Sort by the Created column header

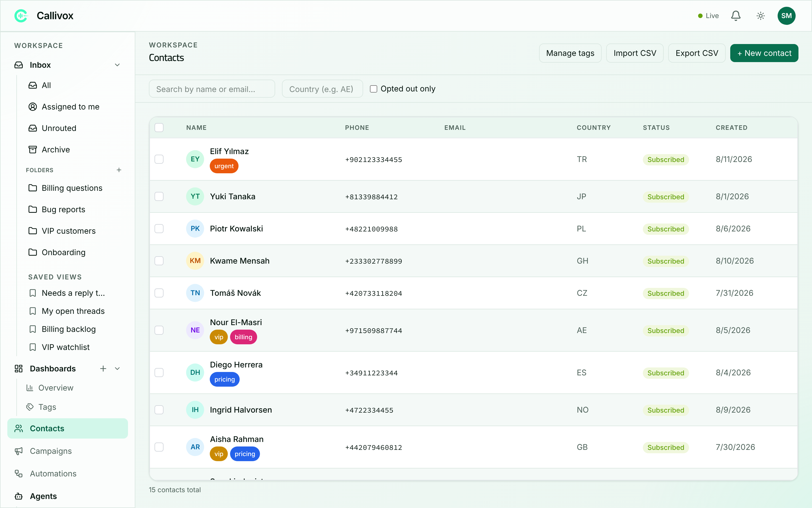pos(731,128)
